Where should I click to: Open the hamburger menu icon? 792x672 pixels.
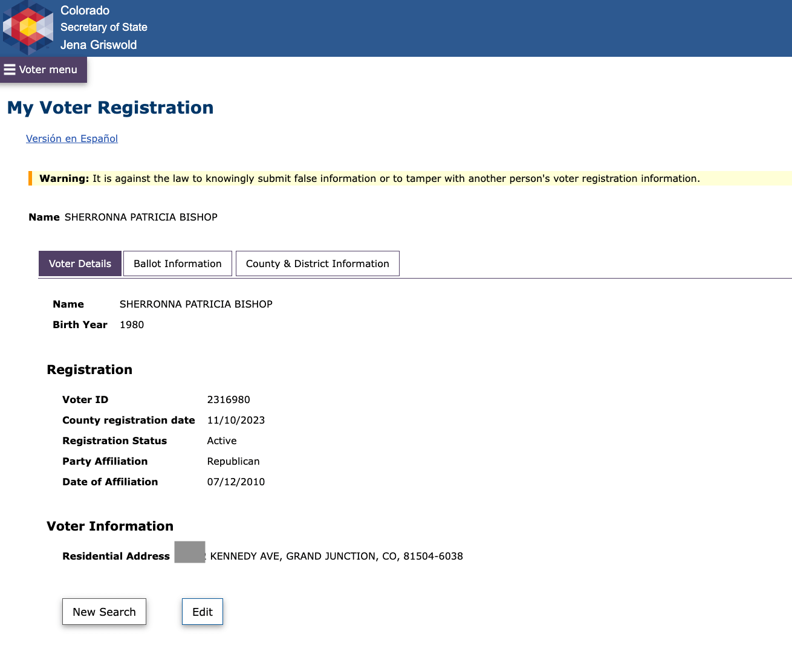[10, 69]
